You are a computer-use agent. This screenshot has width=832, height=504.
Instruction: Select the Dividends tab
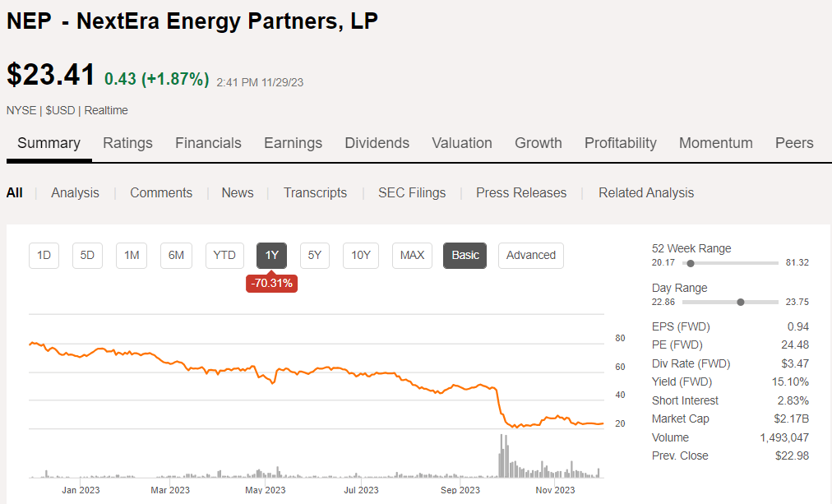tap(377, 142)
